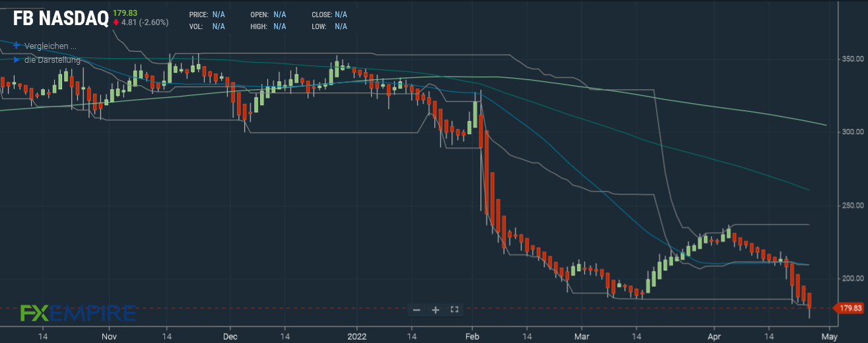This screenshot has width=868, height=343.
Task: Click the Nov date axis label
Action: pyautogui.click(x=108, y=336)
